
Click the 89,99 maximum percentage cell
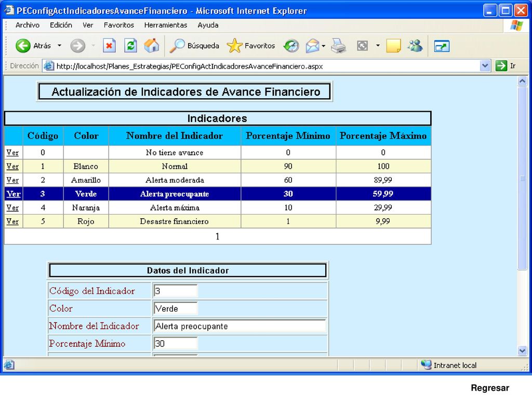383,180
